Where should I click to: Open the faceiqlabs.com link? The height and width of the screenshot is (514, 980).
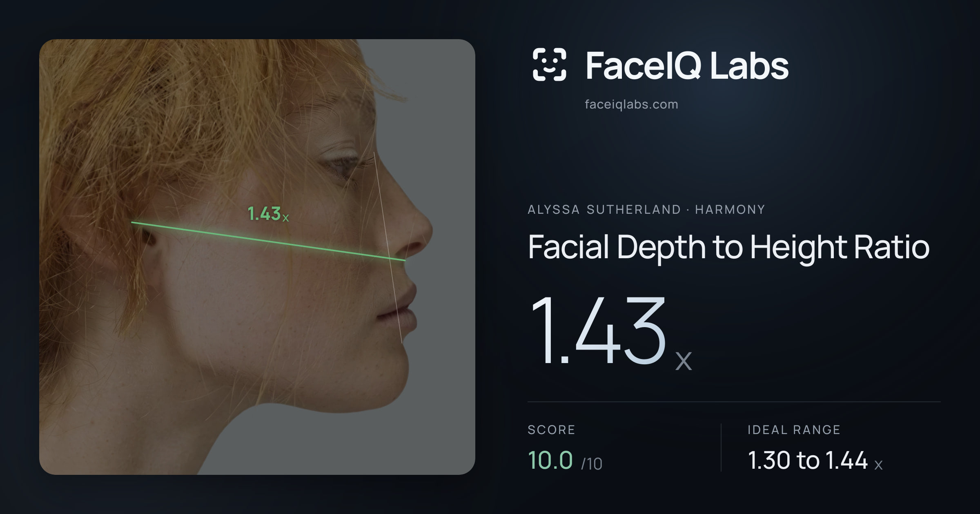(631, 104)
